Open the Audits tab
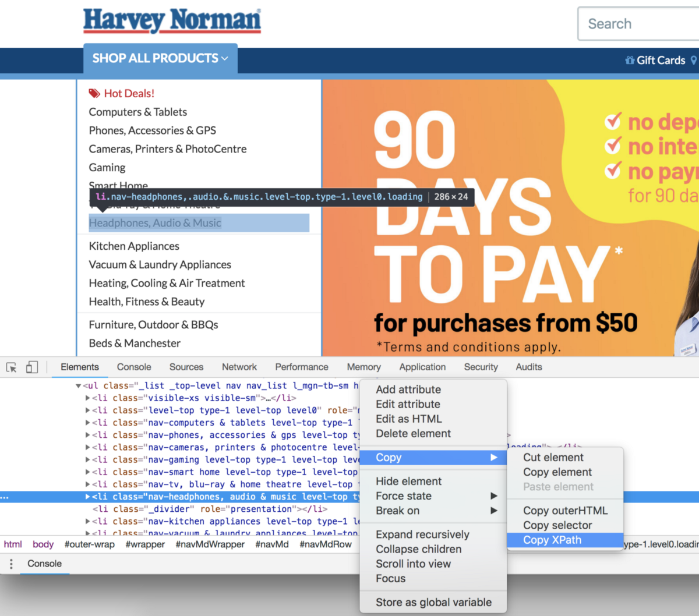699x616 pixels. pyautogui.click(x=529, y=367)
